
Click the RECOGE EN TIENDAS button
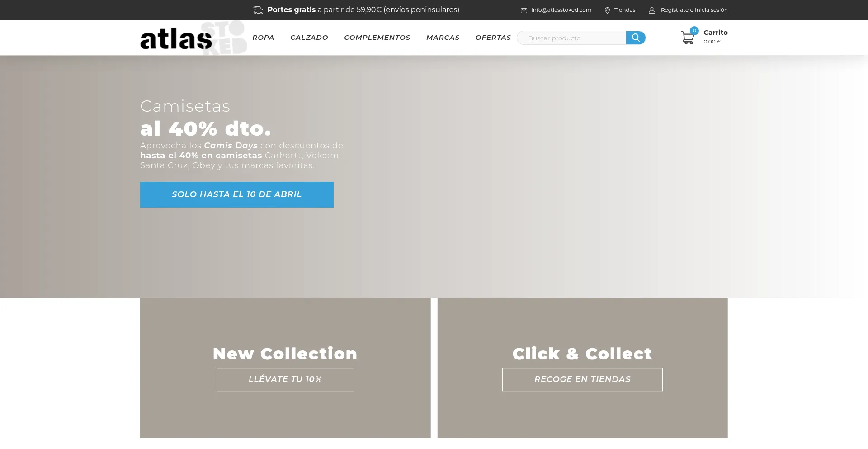(582, 379)
